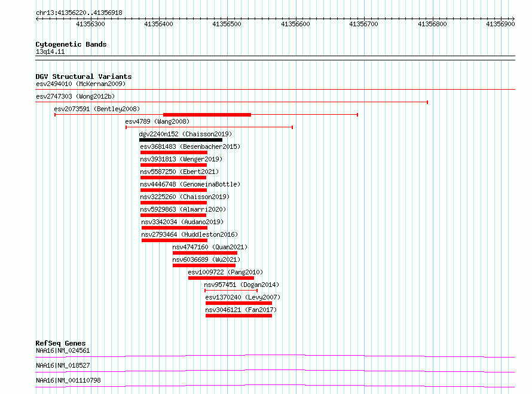The image size is (532, 394).
Task: Click nsv5587250 (Ebert2021) label
Action: [x=179, y=172]
